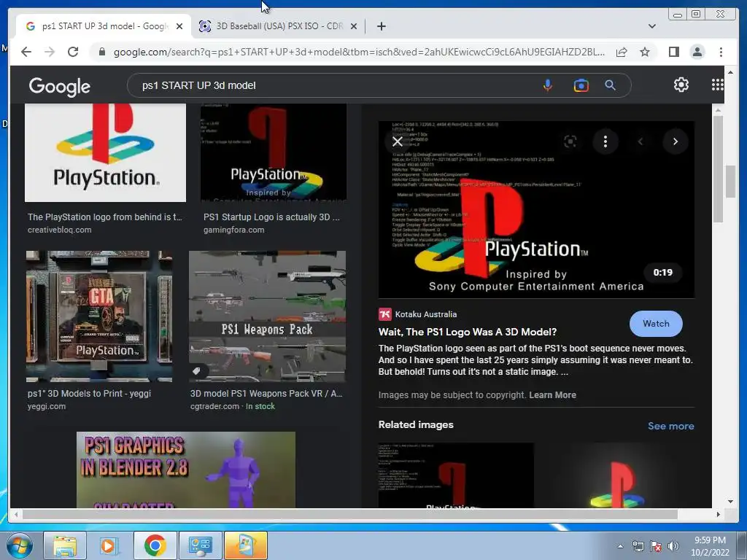Viewport: 747px width, 560px height.
Task: Open Chrome three-dot menu
Action: pyautogui.click(x=721, y=52)
